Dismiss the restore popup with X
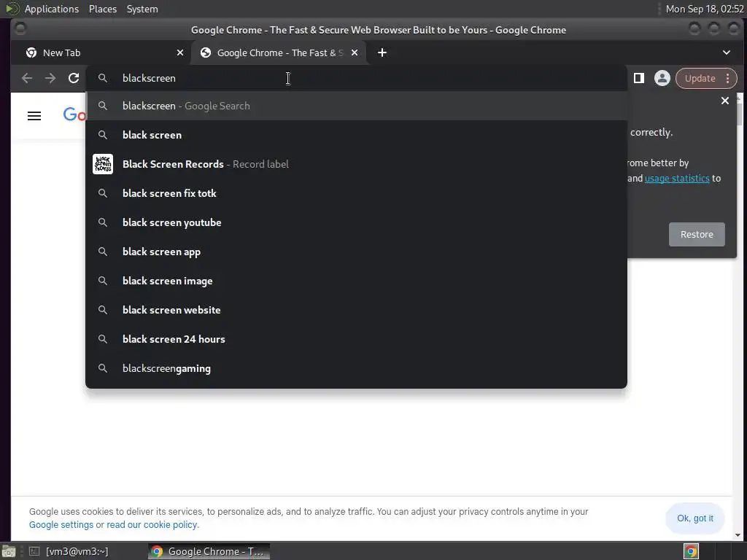This screenshot has height=560, width=747. click(724, 101)
